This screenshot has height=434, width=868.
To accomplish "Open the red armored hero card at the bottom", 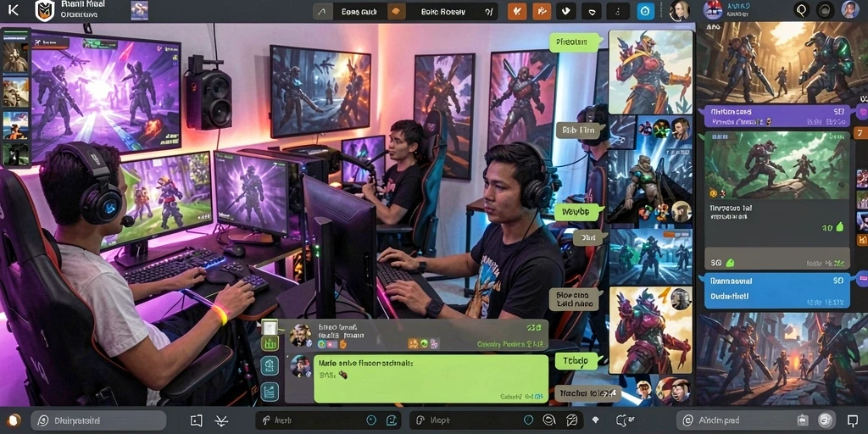I will [650, 330].
